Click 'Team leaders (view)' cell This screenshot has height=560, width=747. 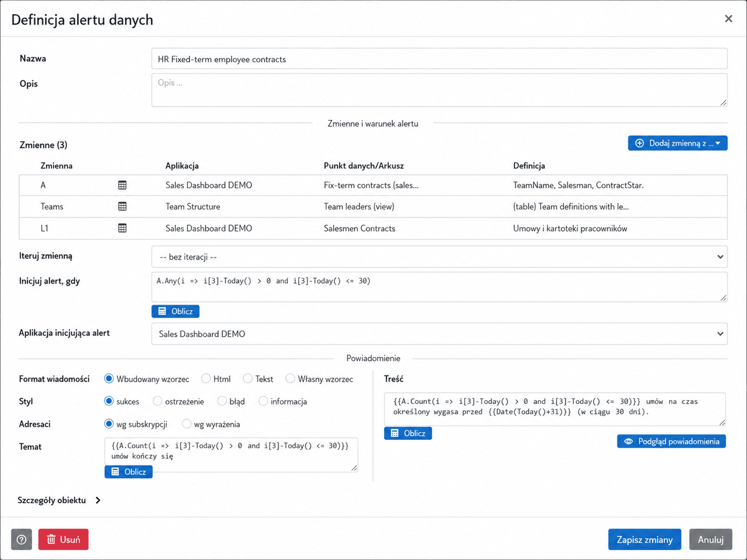pos(359,206)
